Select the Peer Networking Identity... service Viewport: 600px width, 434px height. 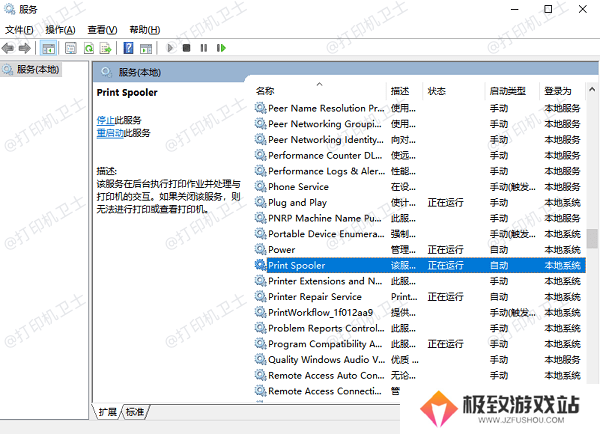(x=326, y=140)
